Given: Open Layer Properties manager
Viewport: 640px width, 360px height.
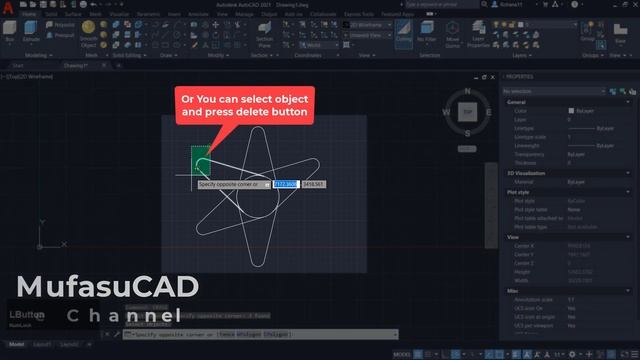Looking at the screenshot, I should [x=478, y=35].
